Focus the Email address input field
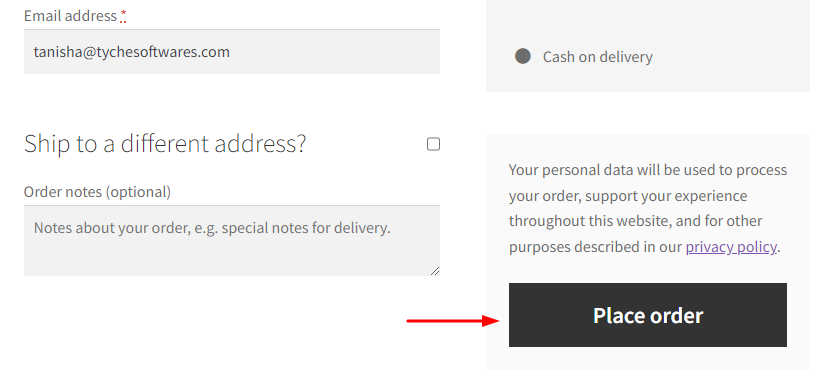The height and width of the screenshot is (373, 817). click(x=232, y=52)
